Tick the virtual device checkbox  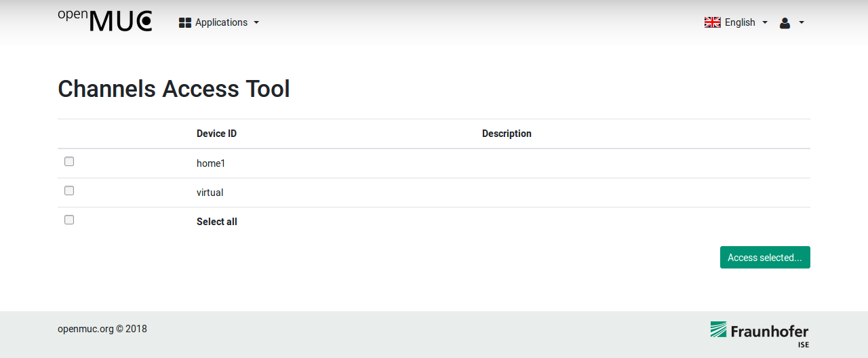[x=69, y=191]
